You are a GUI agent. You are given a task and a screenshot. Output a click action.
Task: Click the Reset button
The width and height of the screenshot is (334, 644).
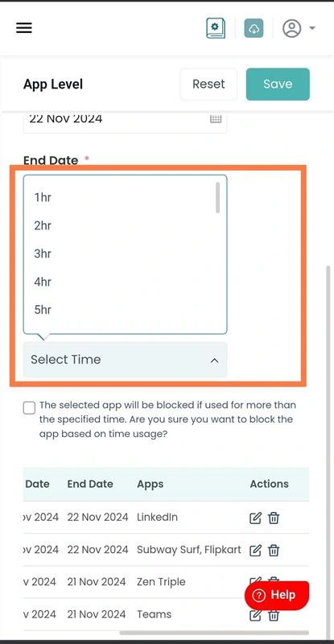pyautogui.click(x=208, y=85)
